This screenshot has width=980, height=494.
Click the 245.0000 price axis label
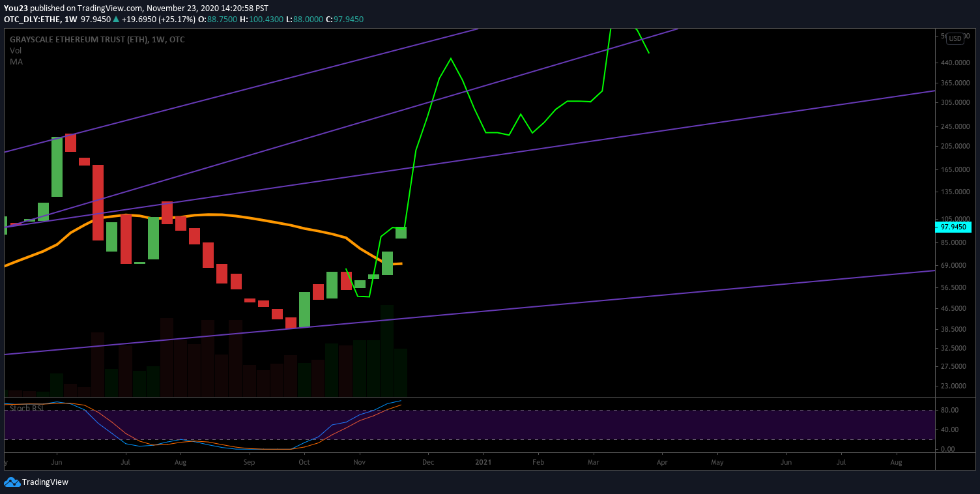955,126
